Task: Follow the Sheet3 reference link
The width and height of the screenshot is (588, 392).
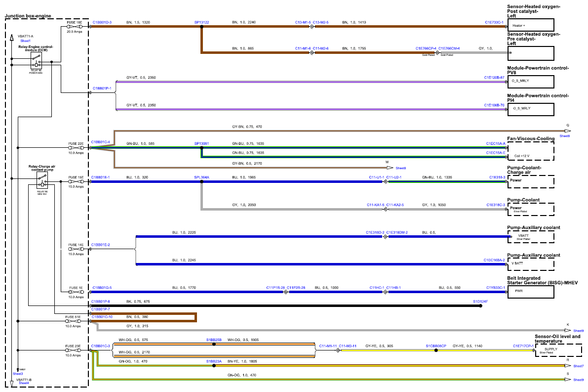Action: [18, 374]
